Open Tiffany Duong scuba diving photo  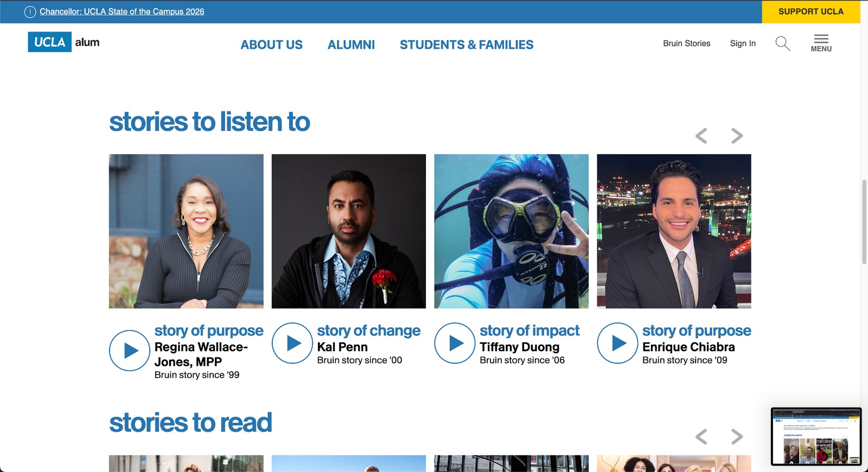pos(511,231)
